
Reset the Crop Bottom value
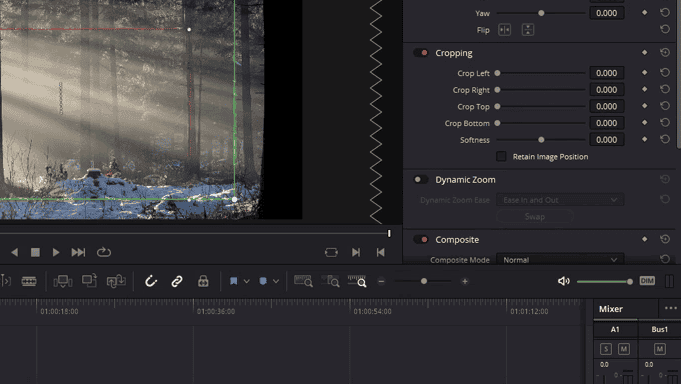point(665,122)
